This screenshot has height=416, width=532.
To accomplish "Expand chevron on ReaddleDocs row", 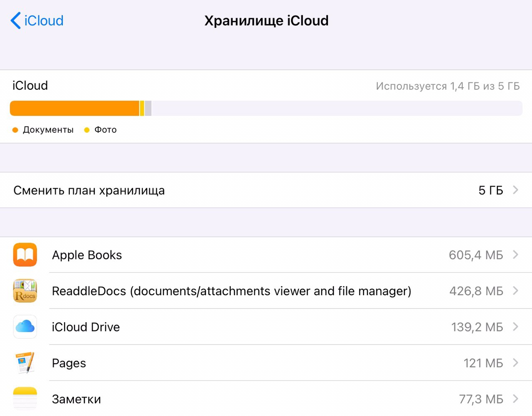I will (x=516, y=291).
